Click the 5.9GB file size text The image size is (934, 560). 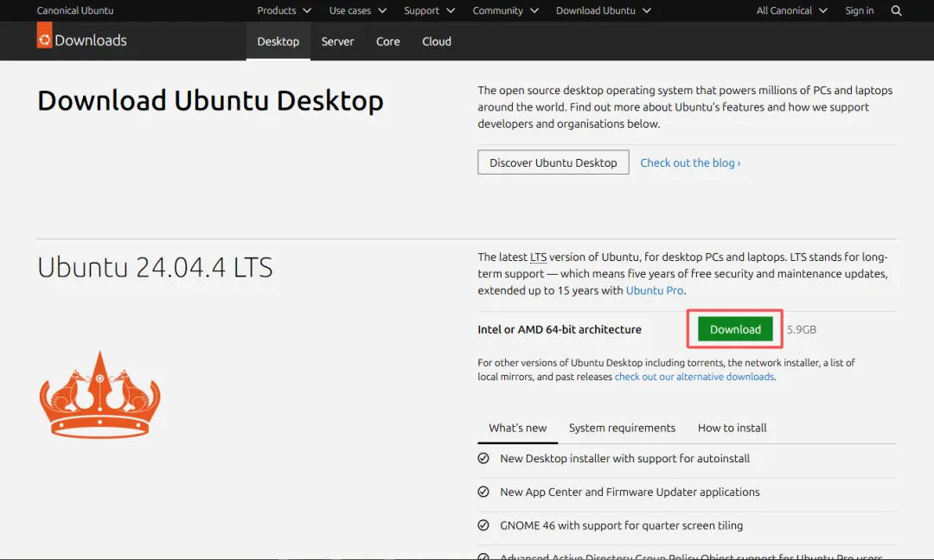pos(801,329)
